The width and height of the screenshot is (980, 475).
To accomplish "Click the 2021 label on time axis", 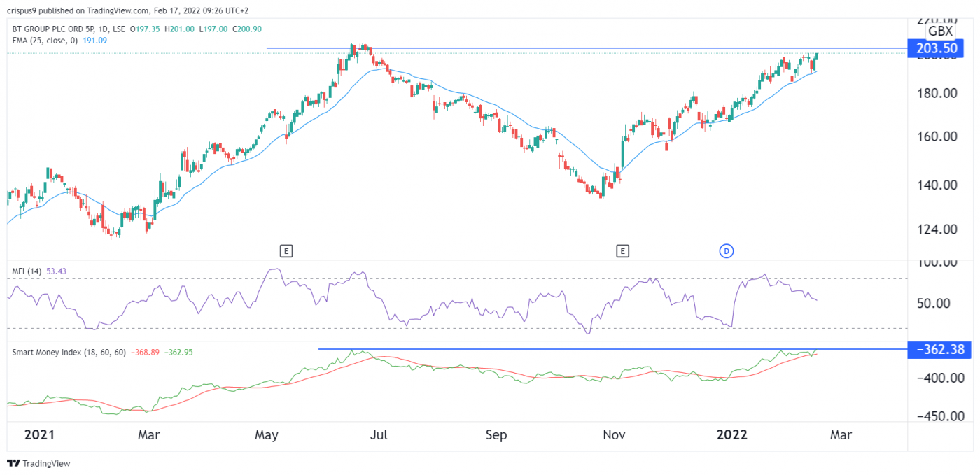I will click(39, 435).
